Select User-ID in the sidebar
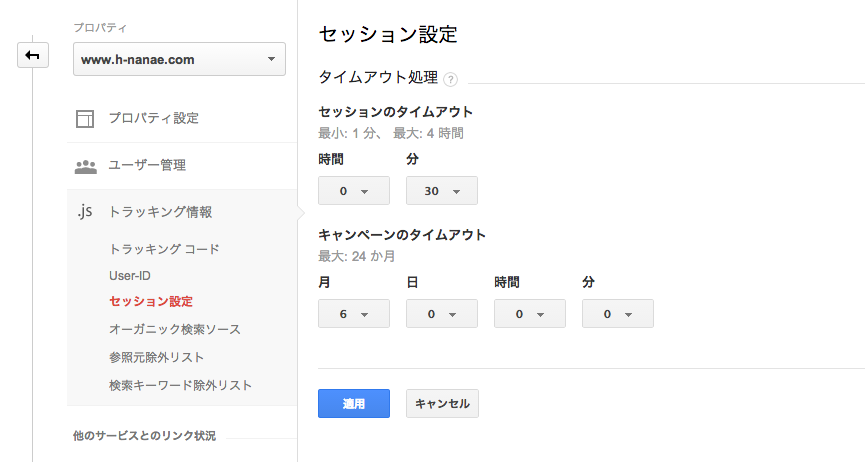Screen dimensions: 865x462 (x=130, y=275)
